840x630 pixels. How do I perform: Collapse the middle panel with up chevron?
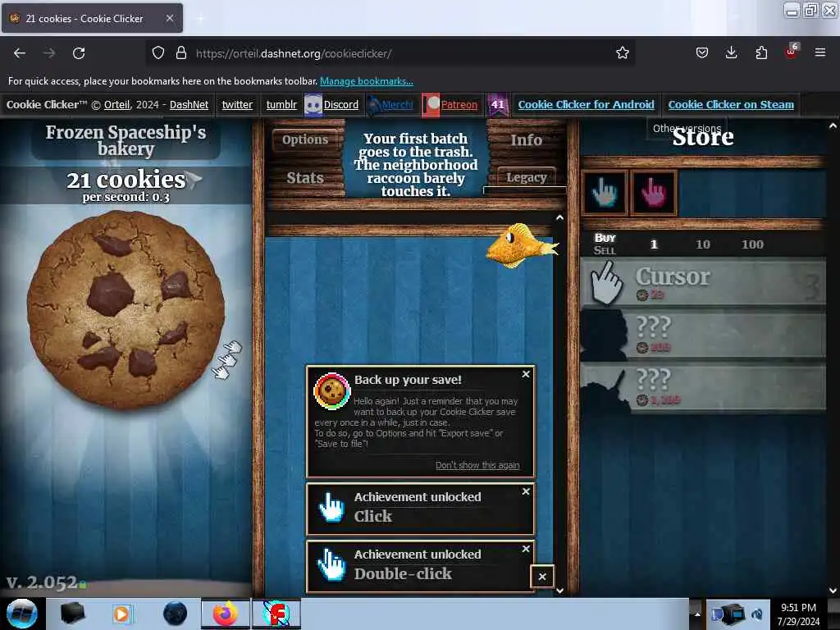click(559, 217)
